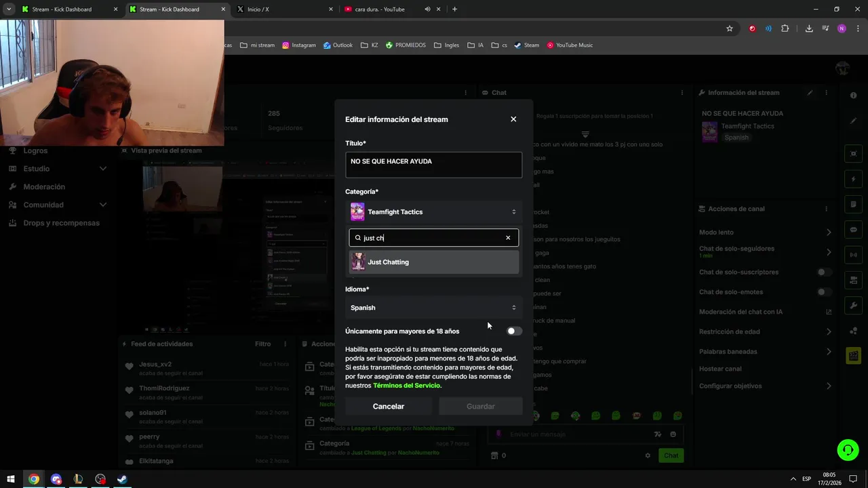
Task: Open emoji picker in chat message box
Action: [x=673, y=434]
